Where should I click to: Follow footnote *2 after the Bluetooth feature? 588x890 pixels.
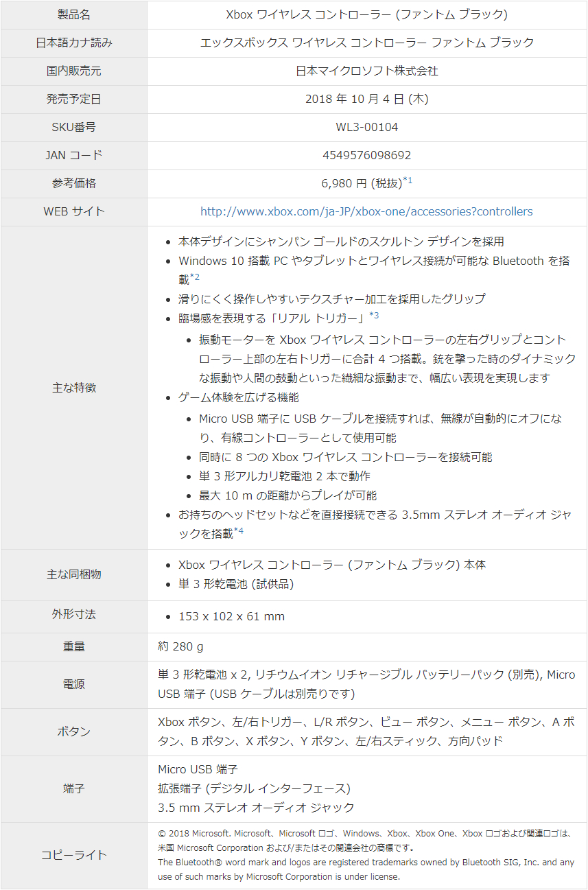click(x=195, y=277)
